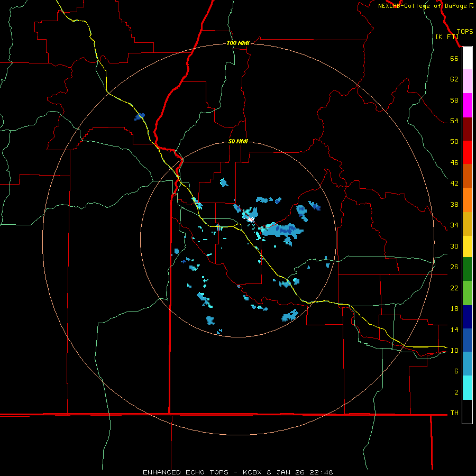Screen dimensions: 476x476
Task: Click the legend value "6"
Action: [456, 371]
